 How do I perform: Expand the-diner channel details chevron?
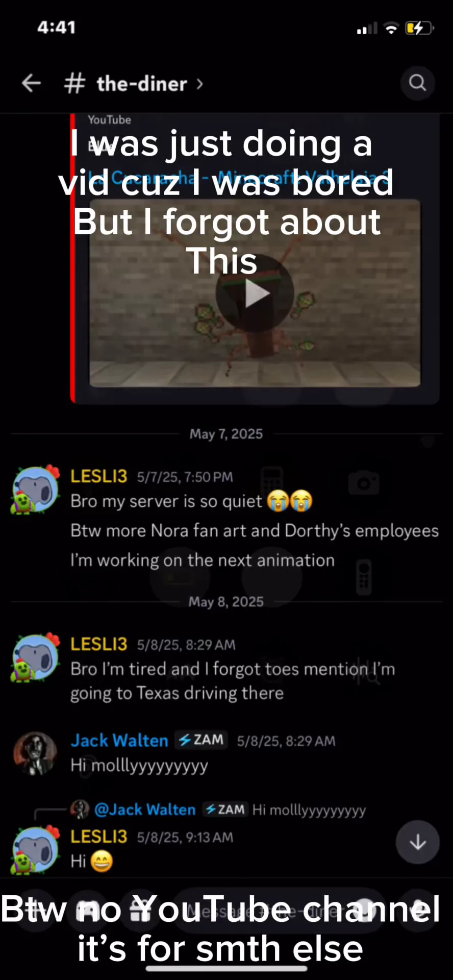click(x=199, y=84)
